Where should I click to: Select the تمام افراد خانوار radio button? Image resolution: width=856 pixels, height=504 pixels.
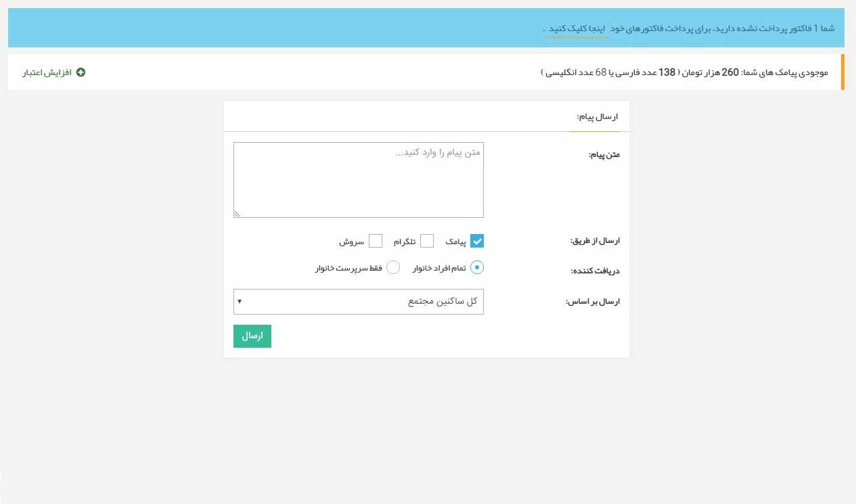477,268
